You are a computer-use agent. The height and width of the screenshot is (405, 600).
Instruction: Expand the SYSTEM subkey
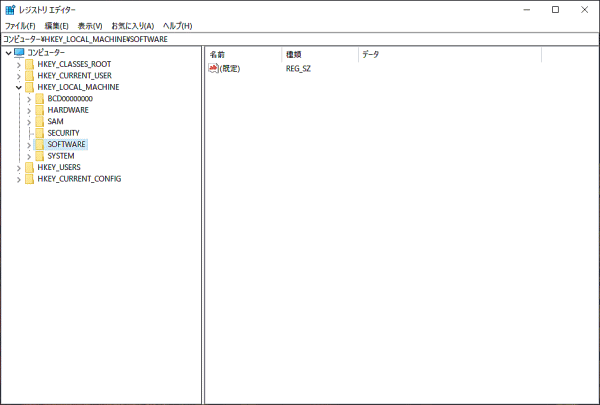29,157
